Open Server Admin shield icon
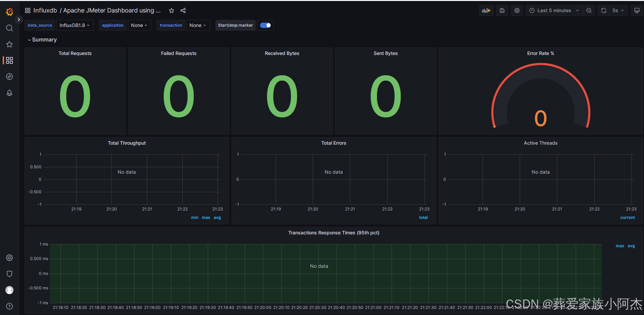The image size is (644, 315). pyautogui.click(x=9, y=274)
